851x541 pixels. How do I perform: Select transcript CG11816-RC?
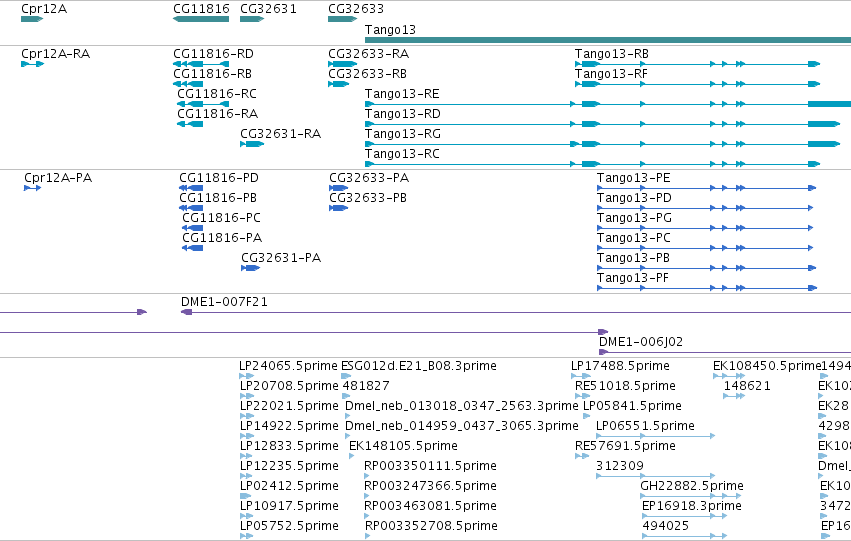point(217,94)
